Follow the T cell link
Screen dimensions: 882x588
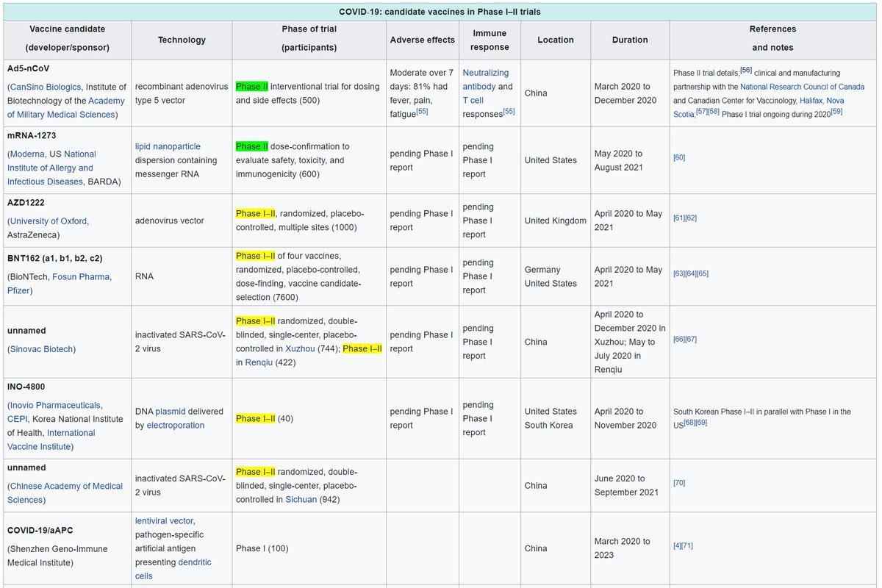point(473,101)
